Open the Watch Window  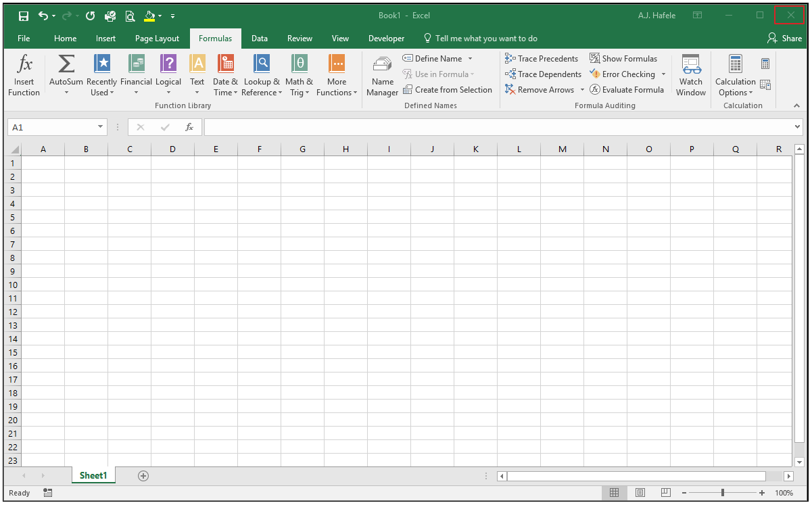[691, 76]
